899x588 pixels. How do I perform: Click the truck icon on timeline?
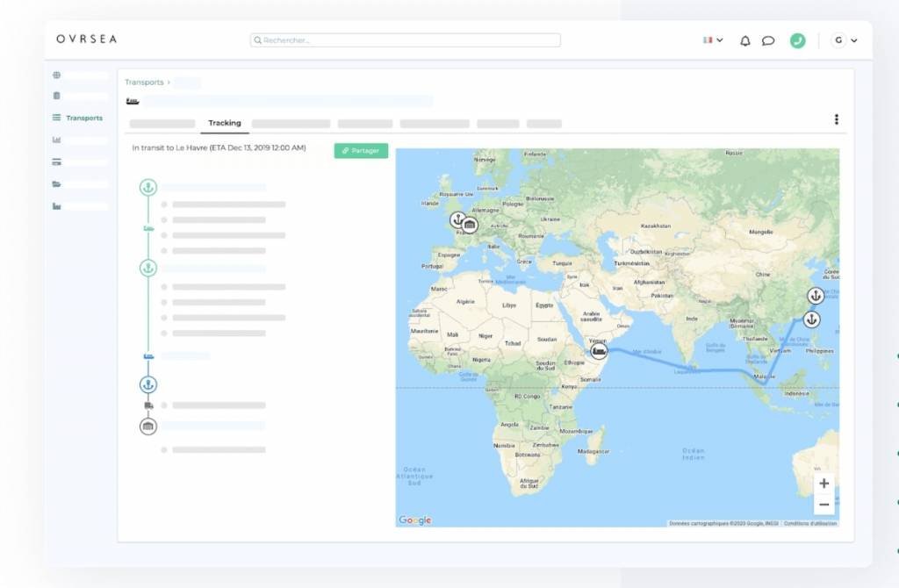(x=149, y=405)
